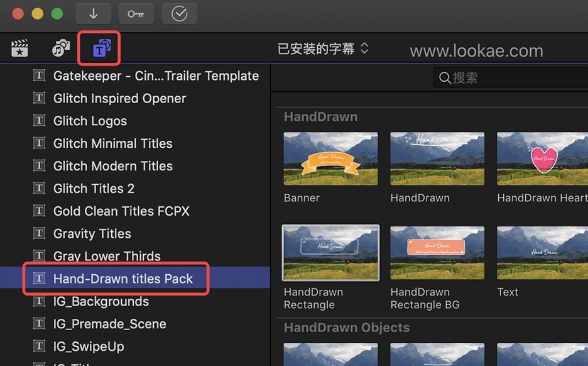Click the background tasks checkmark icon
Screen dimensions: 588x366
pos(180,14)
